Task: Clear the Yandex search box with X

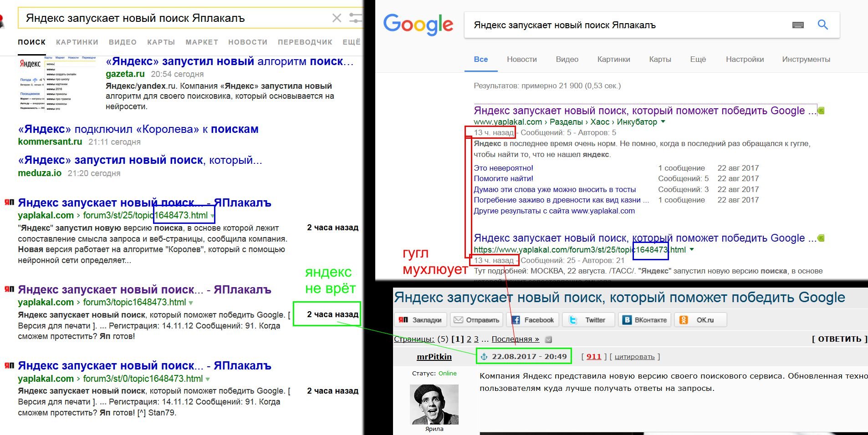Action: click(x=337, y=18)
